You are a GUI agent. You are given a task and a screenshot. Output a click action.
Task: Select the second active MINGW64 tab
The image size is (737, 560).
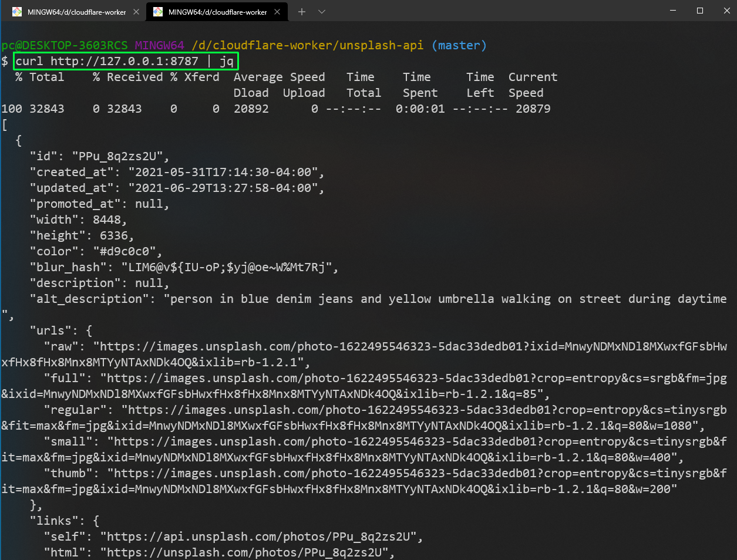(x=216, y=12)
